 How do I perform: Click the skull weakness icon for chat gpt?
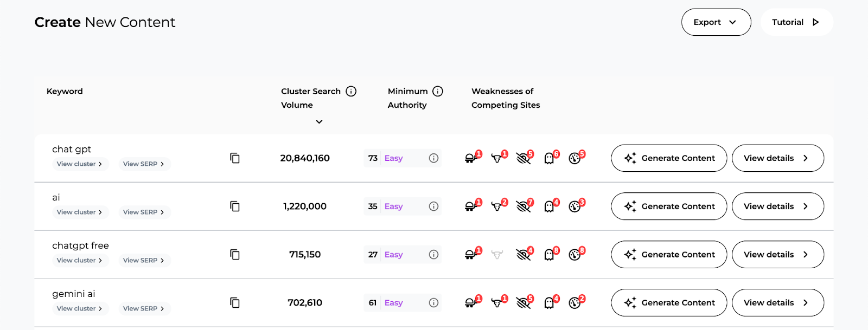coord(496,158)
